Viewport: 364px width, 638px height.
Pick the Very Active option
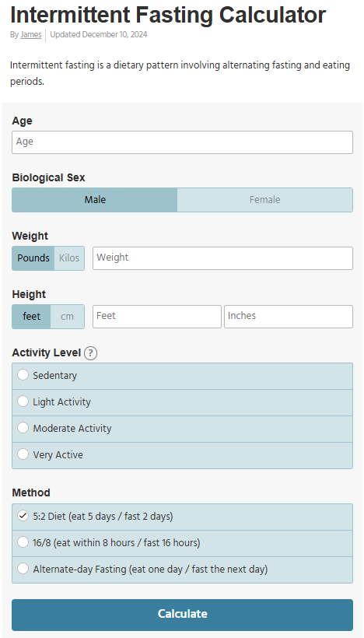pyautogui.click(x=182, y=455)
